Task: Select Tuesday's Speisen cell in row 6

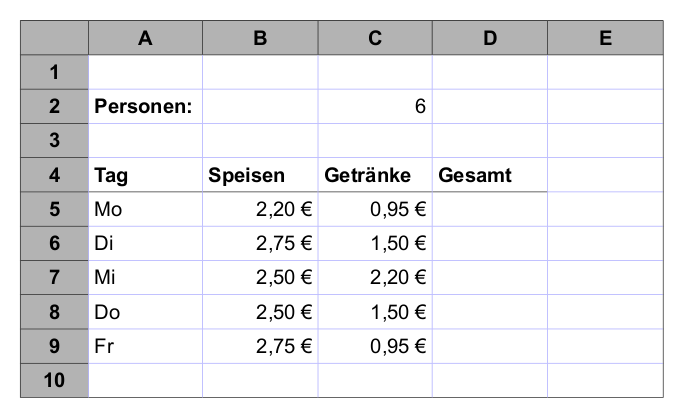Action: click(x=260, y=243)
